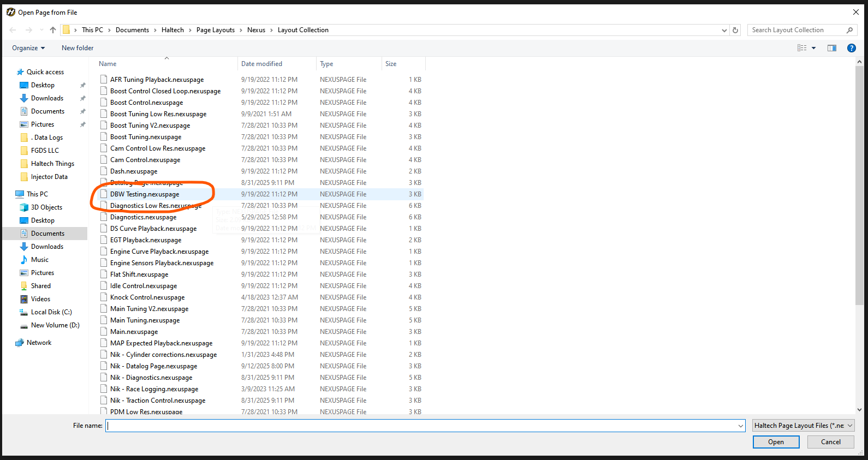Select the DBW Testing.nexuspage file
The height and width of the screenshot is (460, 868).
coord(145,194)
